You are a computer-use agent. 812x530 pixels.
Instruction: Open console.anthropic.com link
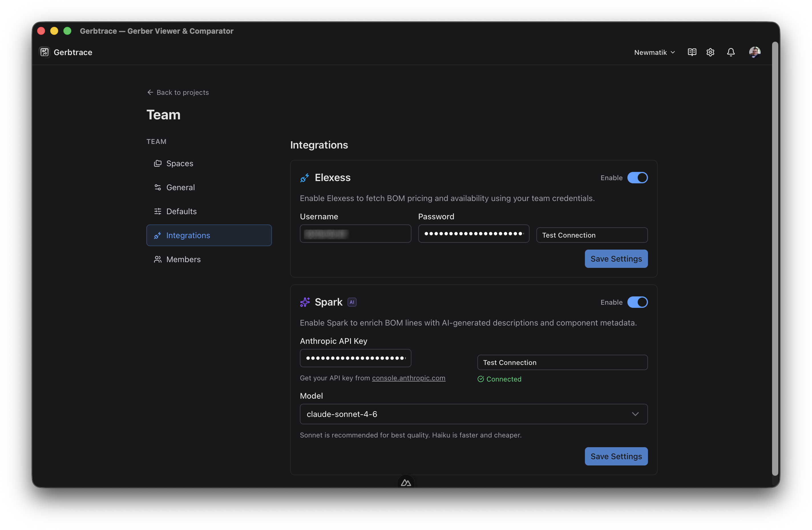coord(408,378)
